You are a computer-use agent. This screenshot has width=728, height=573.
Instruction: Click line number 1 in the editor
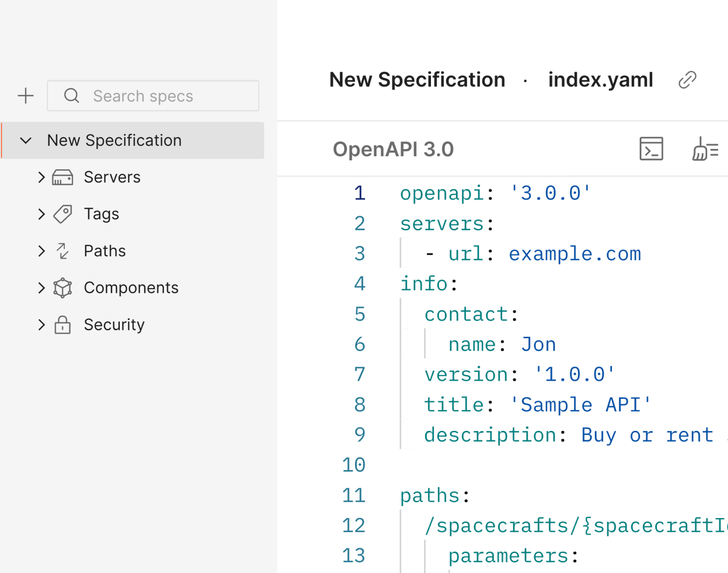point(360,193)
